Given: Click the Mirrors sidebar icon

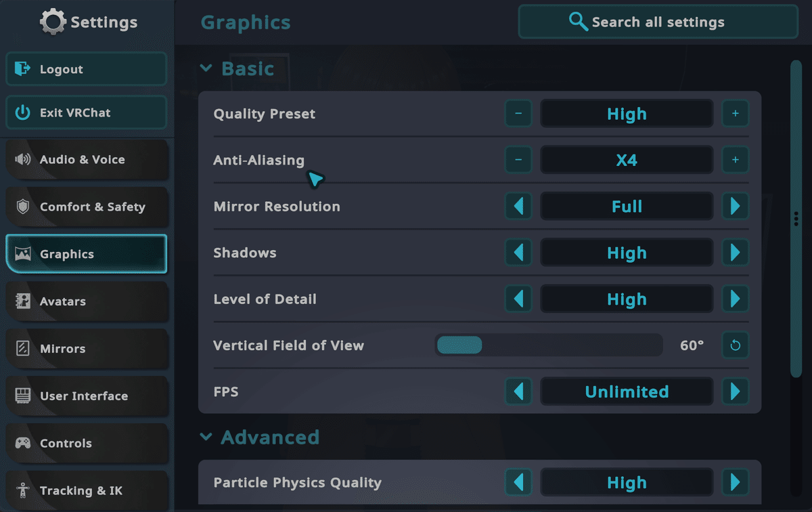Looking at the screenshot, I should [x=22, y=349].
